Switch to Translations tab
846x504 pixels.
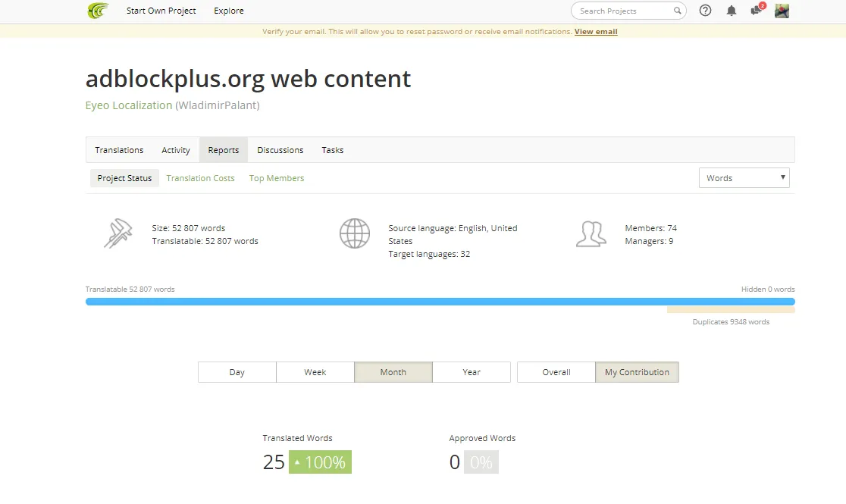pos(119,150)
